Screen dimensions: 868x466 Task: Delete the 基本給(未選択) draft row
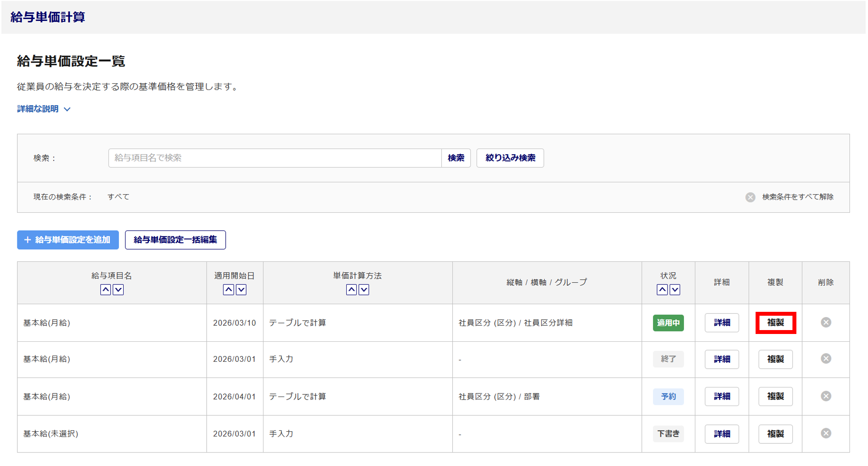[825, 433]
